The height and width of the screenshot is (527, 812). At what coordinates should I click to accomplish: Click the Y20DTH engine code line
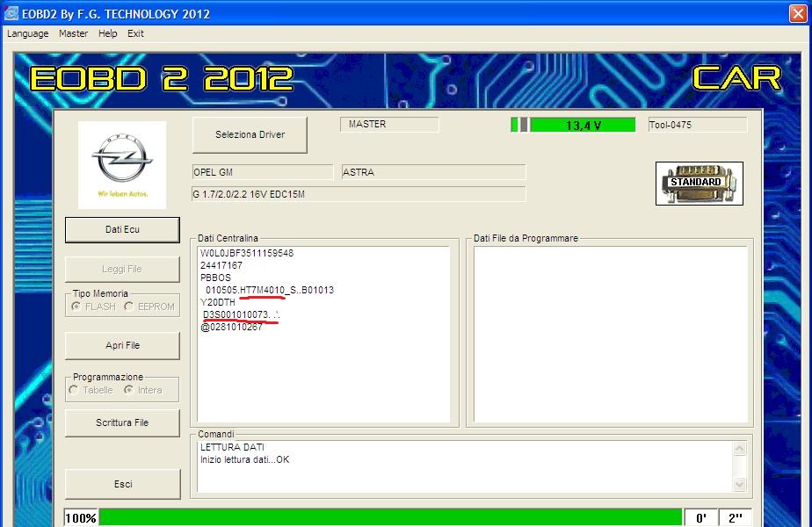(x=218, y=302)
